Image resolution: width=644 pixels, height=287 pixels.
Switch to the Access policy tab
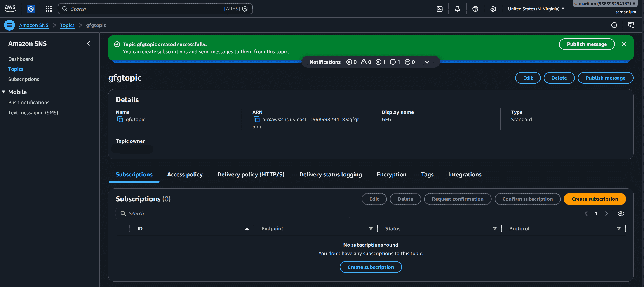point(185,174)
